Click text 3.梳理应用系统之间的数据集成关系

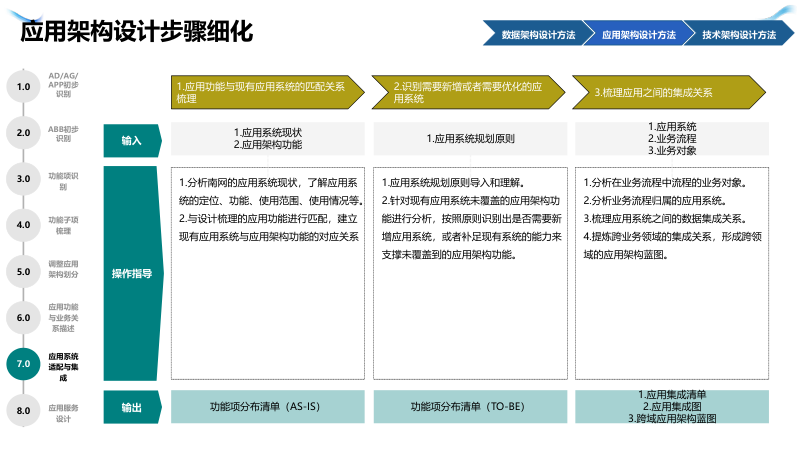tap(665, 218)
